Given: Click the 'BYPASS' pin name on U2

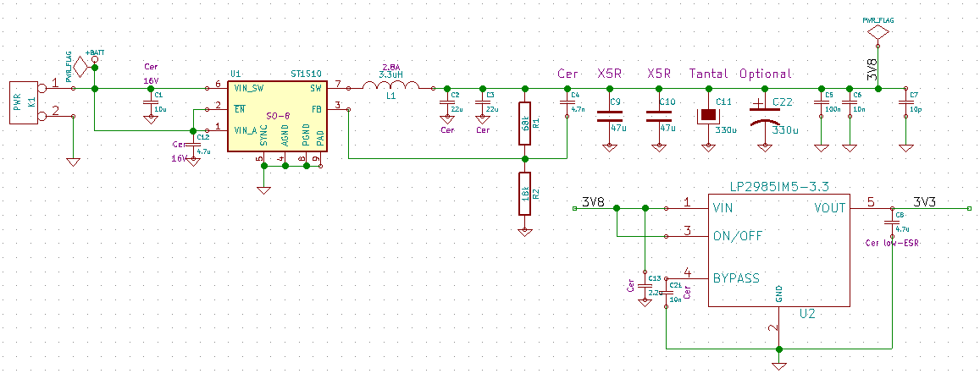Looking at the screenshot, I should point(736,277).
